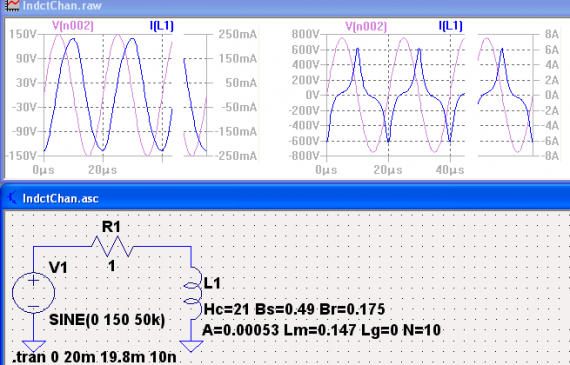Click the .tran 0 20m 19.8m 10n directive
Image resolution: width=570 pixels, height=365 pixels.
(x=95, y=357)
